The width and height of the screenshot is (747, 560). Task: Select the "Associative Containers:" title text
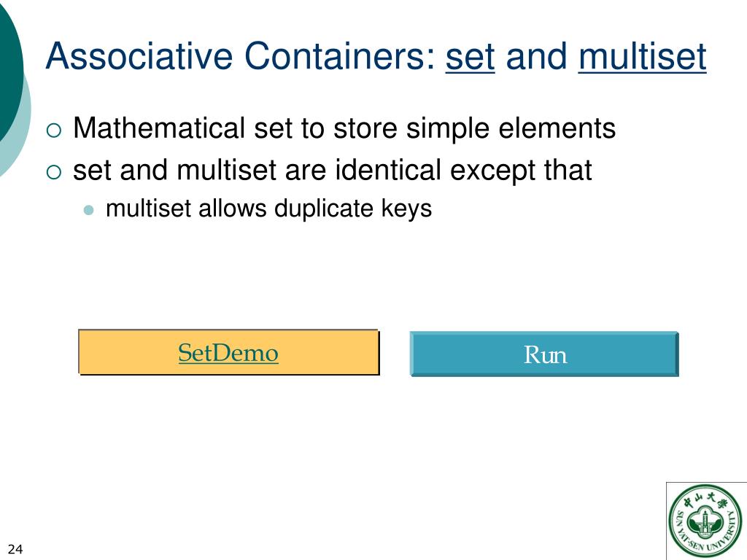(x=241, y=56)
